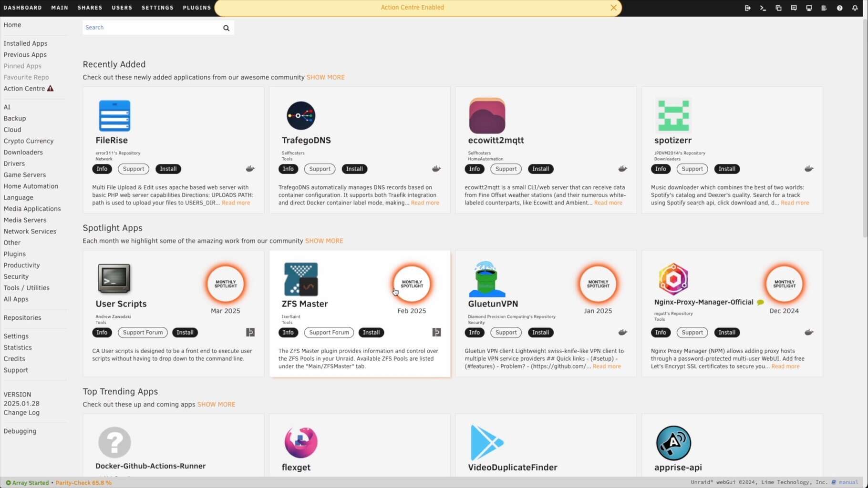Click Read more on Nginx-Proxy-Manager-Official description
The image size is (868, 488).
click(x=785, y=366)
